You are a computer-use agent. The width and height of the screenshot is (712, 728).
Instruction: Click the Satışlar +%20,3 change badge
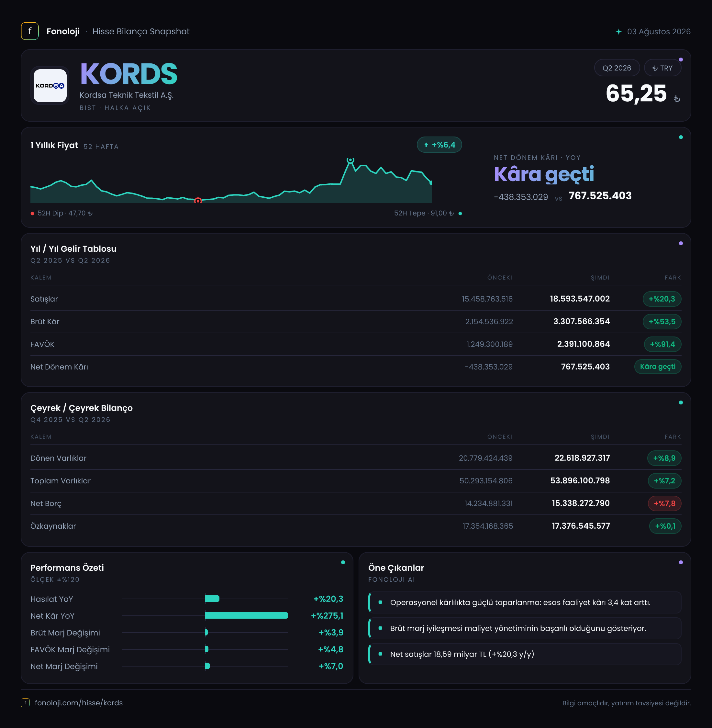[662, 299]
